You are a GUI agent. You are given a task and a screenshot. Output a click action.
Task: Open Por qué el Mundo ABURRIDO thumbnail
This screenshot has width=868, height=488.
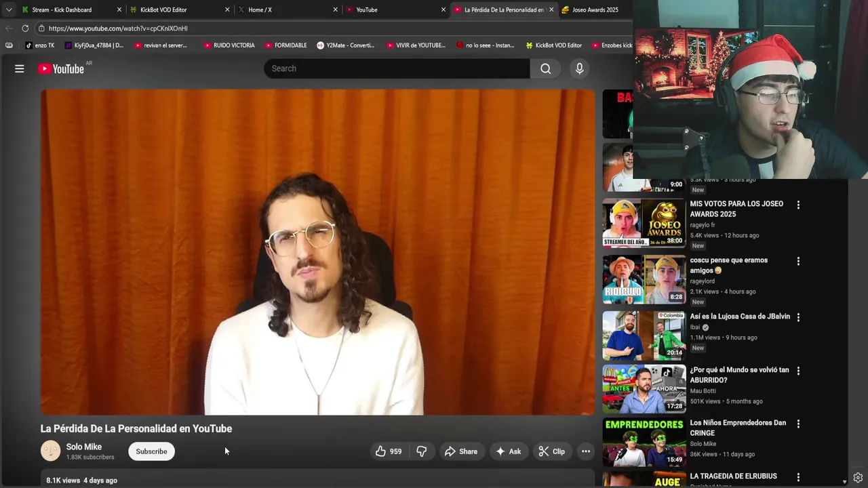pos(644,389)
